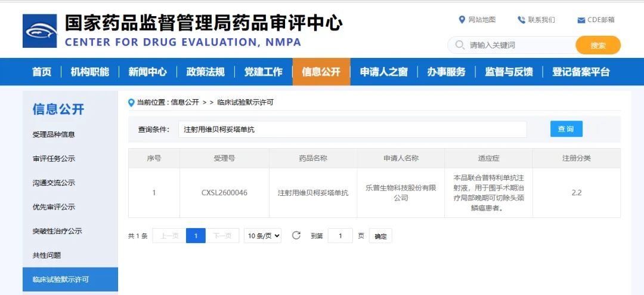Click the current location pin icon

click(x=132, y=103)
